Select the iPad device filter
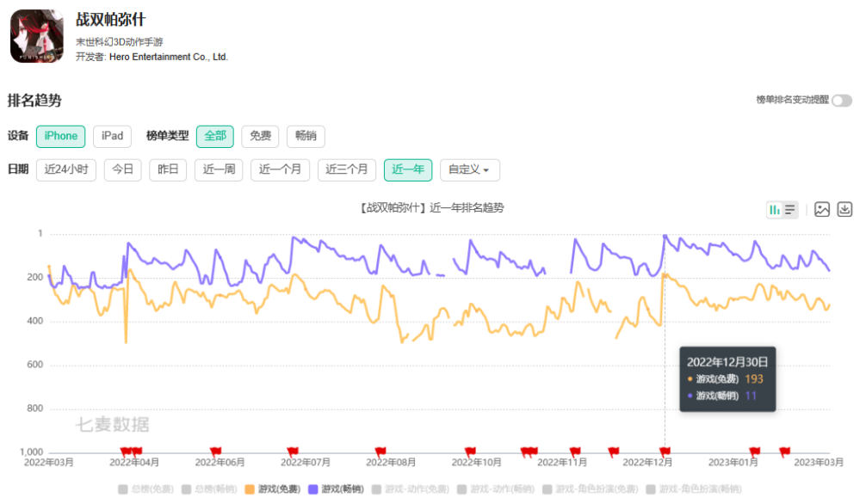This screenshot has width=866, height=504. tap(112, 137)
